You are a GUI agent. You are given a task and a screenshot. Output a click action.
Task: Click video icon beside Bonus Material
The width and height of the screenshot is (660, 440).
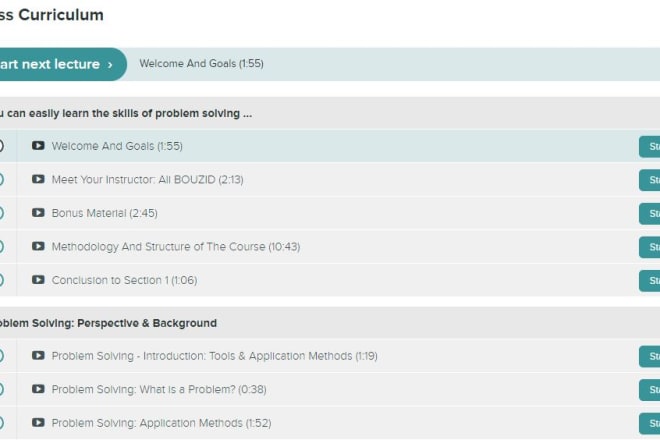pyautogui.click(x=38, y=213)
